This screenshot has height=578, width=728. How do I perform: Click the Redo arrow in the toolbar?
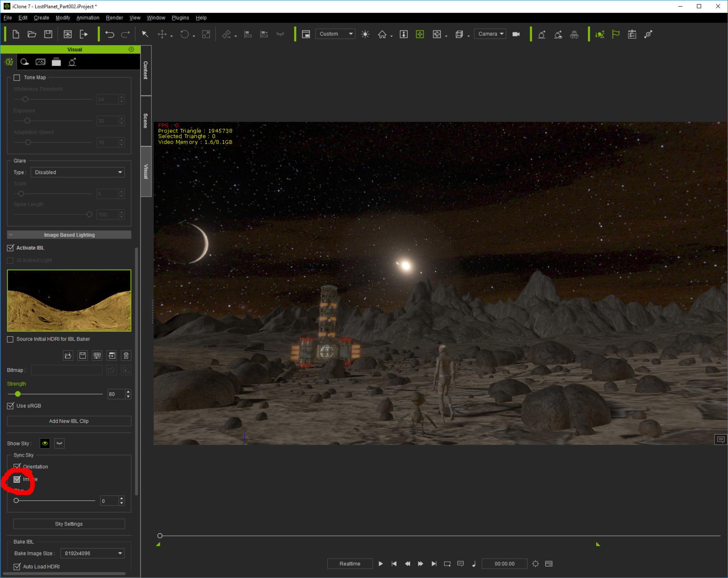pos(126,34)
